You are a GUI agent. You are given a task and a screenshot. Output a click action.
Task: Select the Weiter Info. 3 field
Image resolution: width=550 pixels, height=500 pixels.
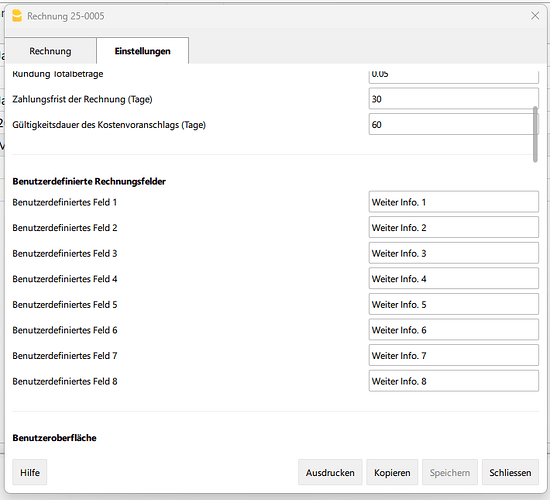(x=454, y=253)
